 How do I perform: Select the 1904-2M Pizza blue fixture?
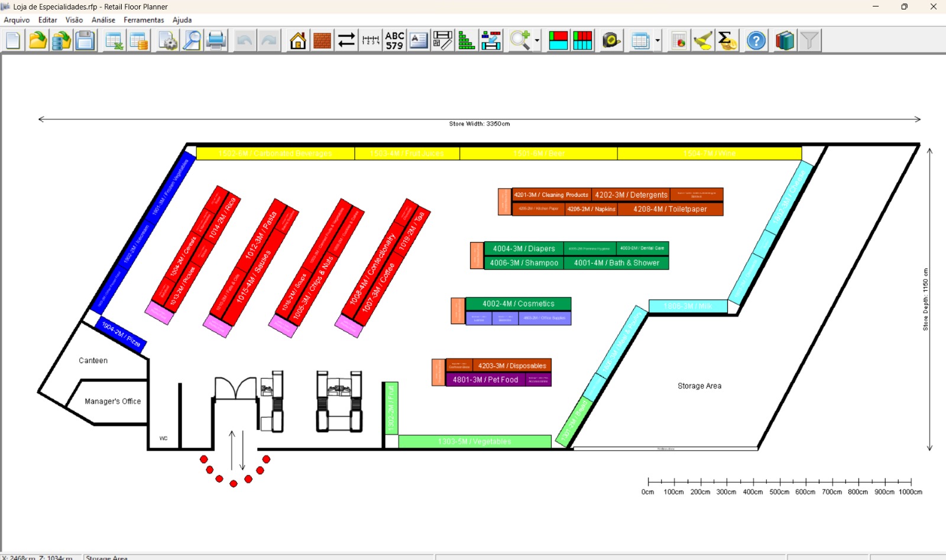(x=121, y=335)
